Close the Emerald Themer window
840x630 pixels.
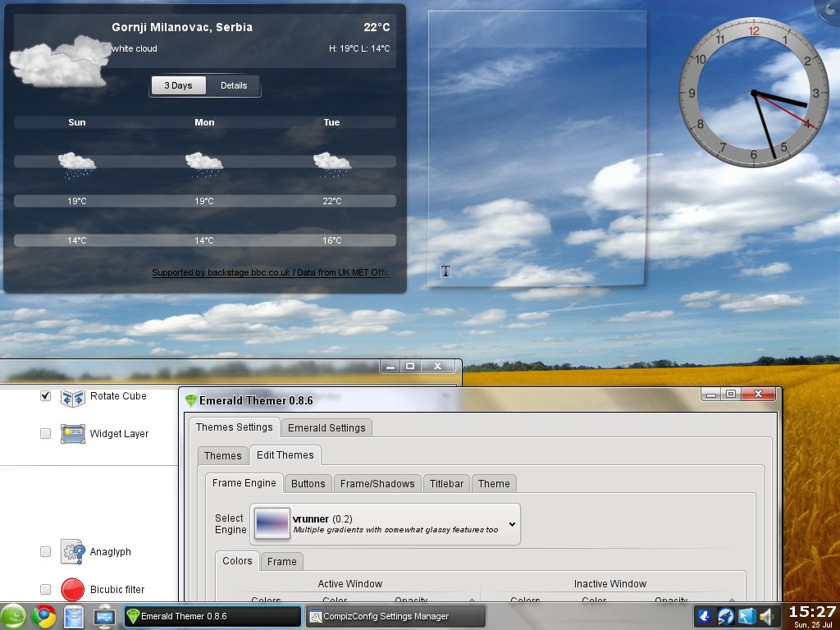pyautogui.click(x=757, y=394)
